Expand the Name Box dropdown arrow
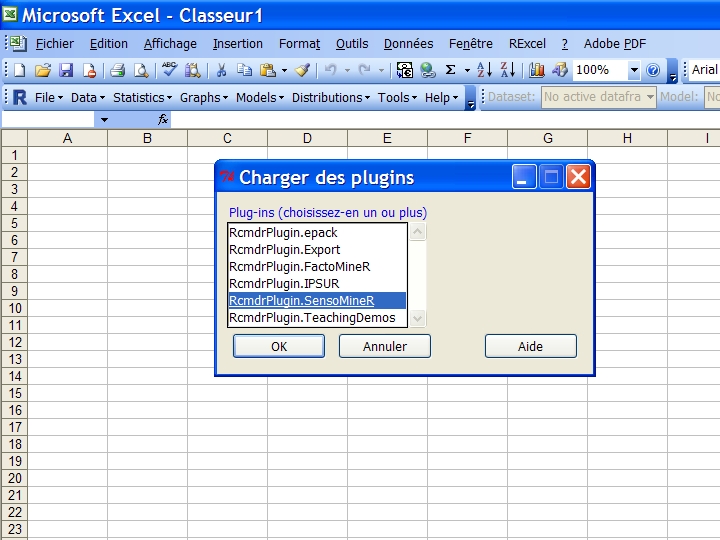This screenshot has width=720, height=540. coord(104,120)
